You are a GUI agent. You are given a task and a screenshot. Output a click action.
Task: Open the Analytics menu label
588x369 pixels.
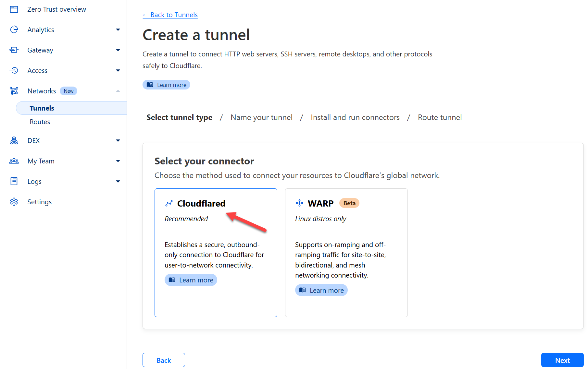pyautogui.click(x=41, y=30)
